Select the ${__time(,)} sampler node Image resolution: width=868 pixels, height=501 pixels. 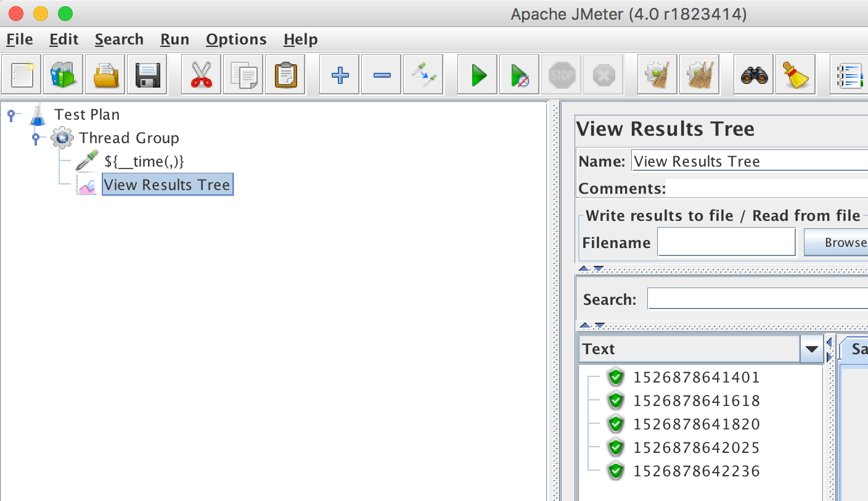pyautogui.click(x=144, y=161)
